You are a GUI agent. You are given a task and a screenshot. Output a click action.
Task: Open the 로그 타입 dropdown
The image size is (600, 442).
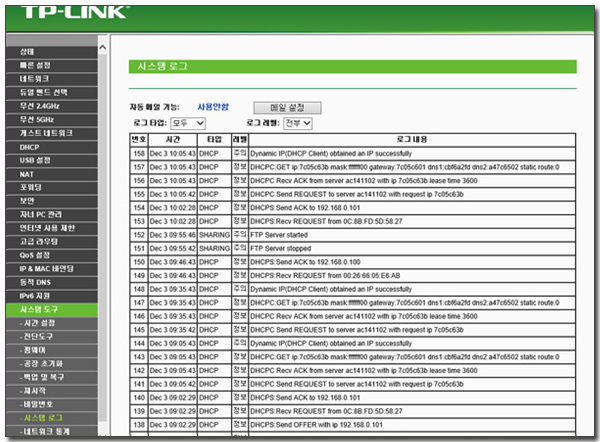[x=188, y=124]
